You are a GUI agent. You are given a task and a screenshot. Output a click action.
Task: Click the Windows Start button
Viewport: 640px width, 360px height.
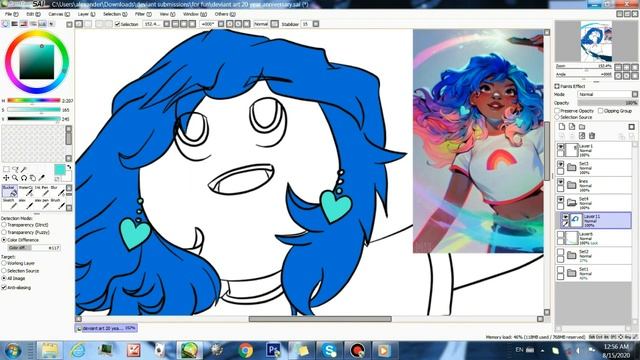pos(13,351)
